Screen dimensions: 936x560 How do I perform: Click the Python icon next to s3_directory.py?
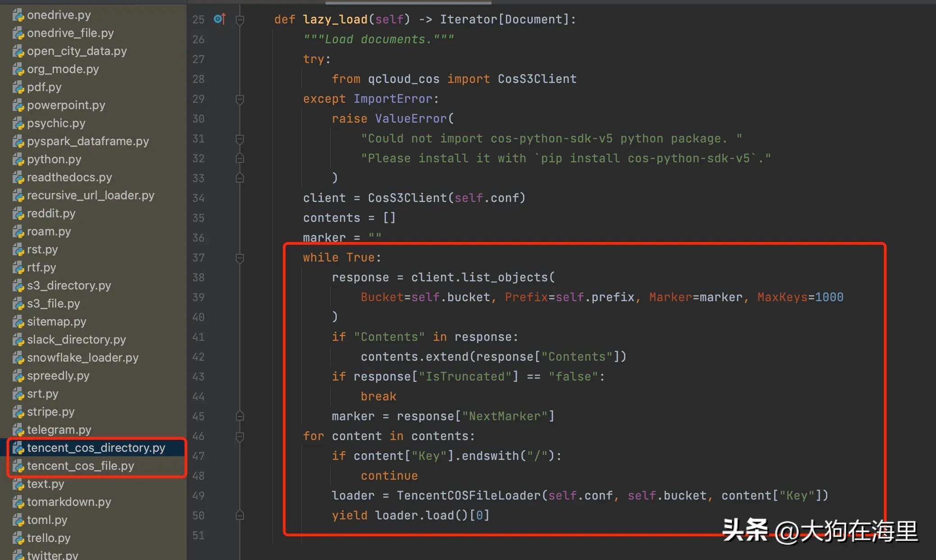(18, 286)
